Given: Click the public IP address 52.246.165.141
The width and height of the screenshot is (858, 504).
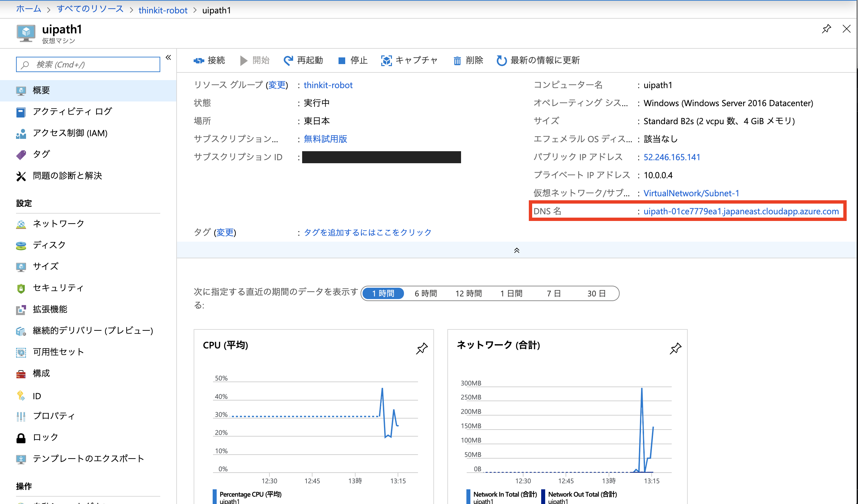Looking at the screenshot, I should click(x=671, y=157).
